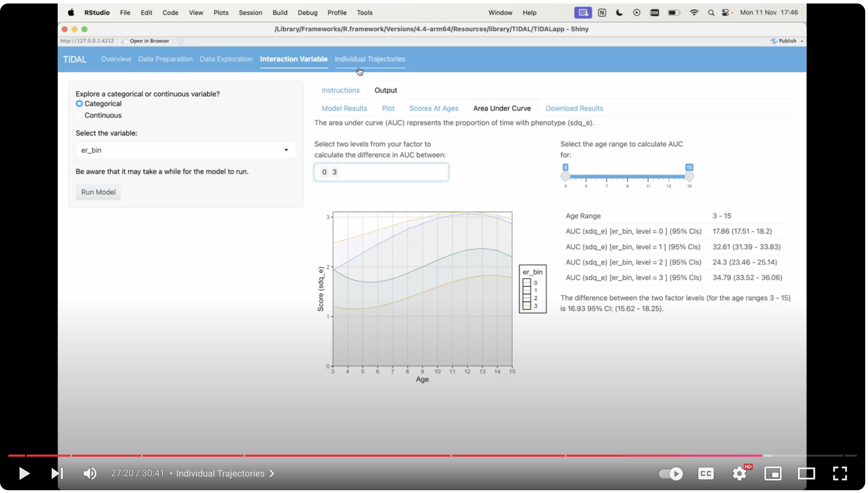Click the age range slider lower handle

point(565,176)
